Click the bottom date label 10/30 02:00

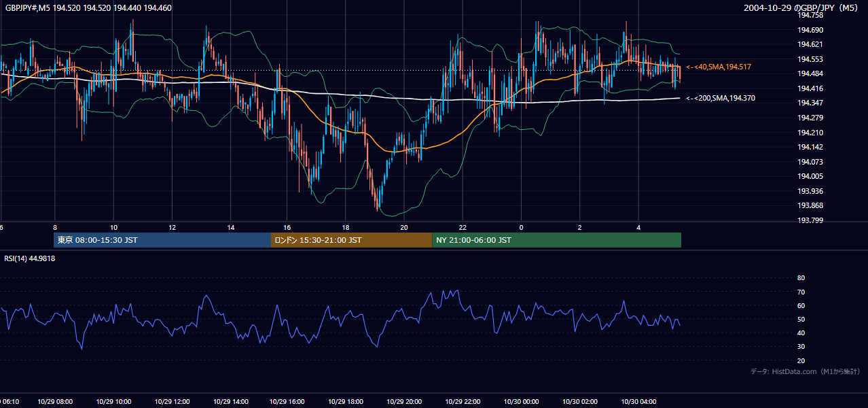pos(579,402)
